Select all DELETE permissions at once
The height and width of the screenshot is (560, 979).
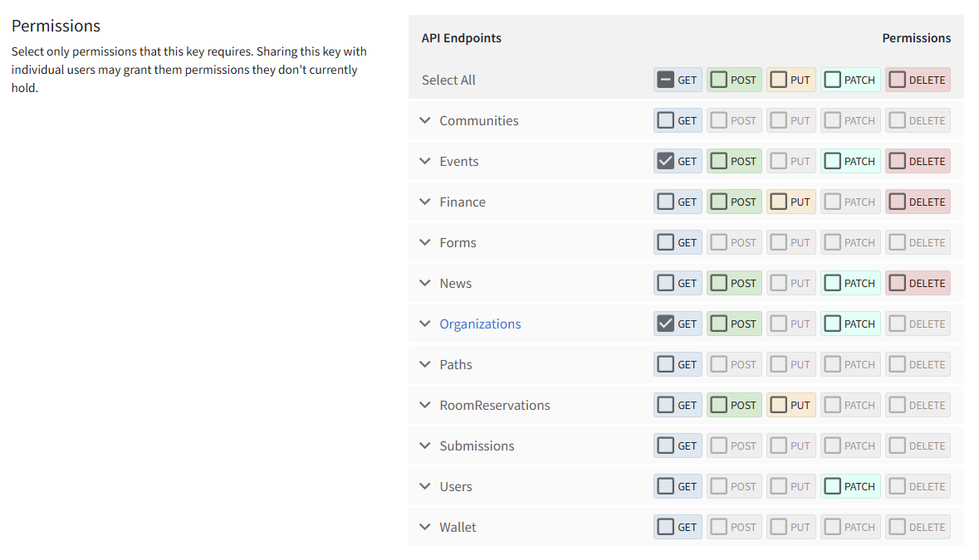tap(895, 80)
